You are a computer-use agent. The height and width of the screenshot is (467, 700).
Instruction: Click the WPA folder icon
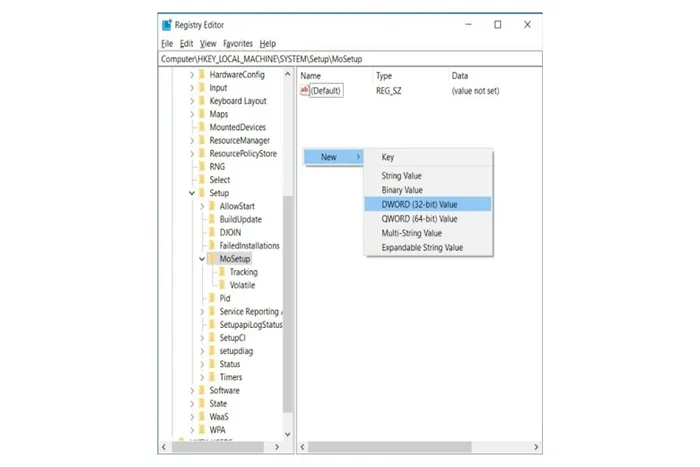pyautogui.click(x=202, y=430)
